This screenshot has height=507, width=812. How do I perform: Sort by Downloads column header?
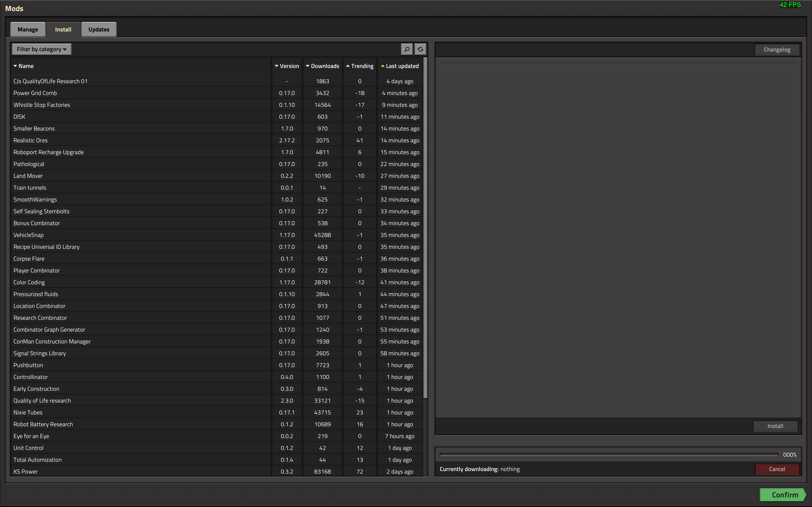[322, 66]
